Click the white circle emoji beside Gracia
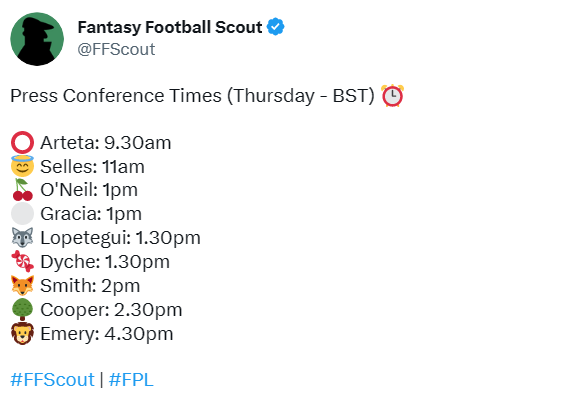Screen dimensions: 566x404 click(22, 214)
